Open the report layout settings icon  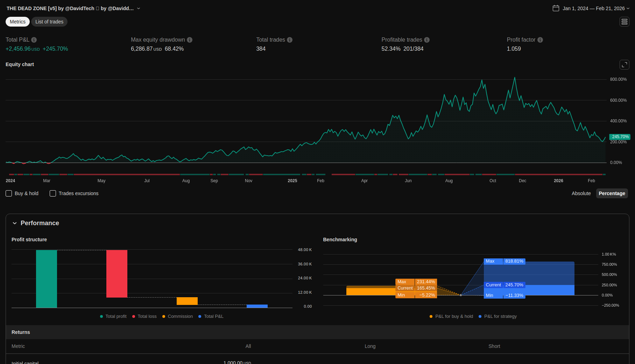624,22
